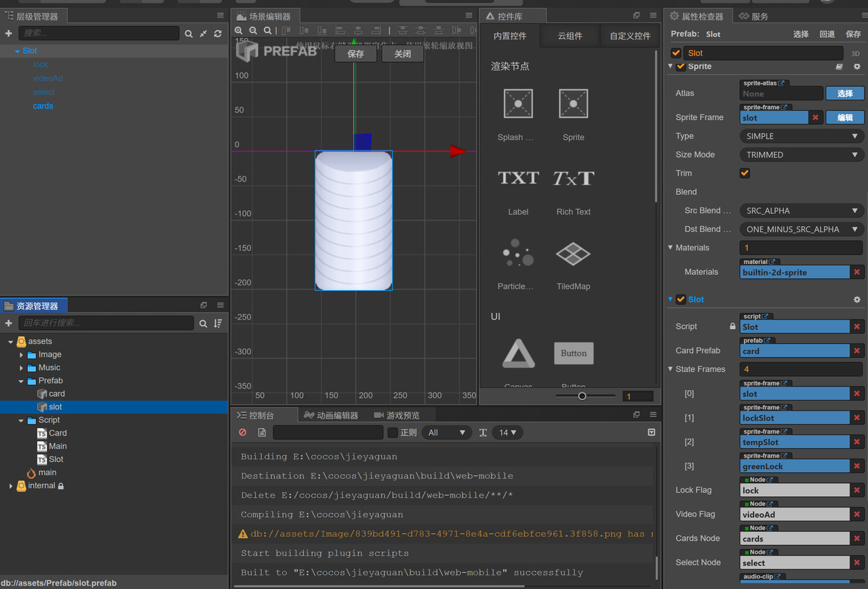The image size is (868, 589).
Task: Toggle the console regex checkbox
Action: 393,432
